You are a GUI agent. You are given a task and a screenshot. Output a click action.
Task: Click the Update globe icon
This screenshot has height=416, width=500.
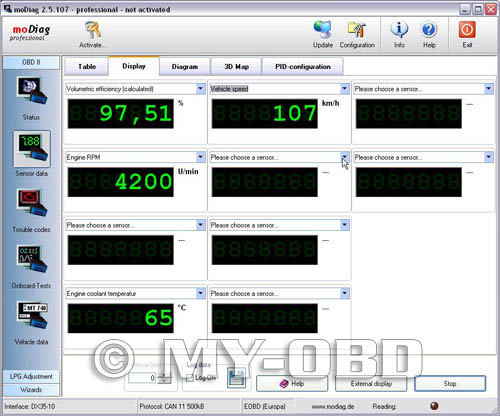[x=323, y=30]
